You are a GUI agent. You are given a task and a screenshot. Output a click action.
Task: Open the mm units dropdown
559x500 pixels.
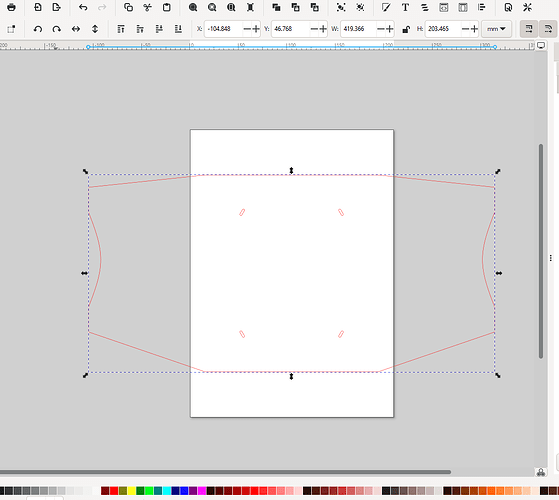pyautogui.click(x=496, y=29)
